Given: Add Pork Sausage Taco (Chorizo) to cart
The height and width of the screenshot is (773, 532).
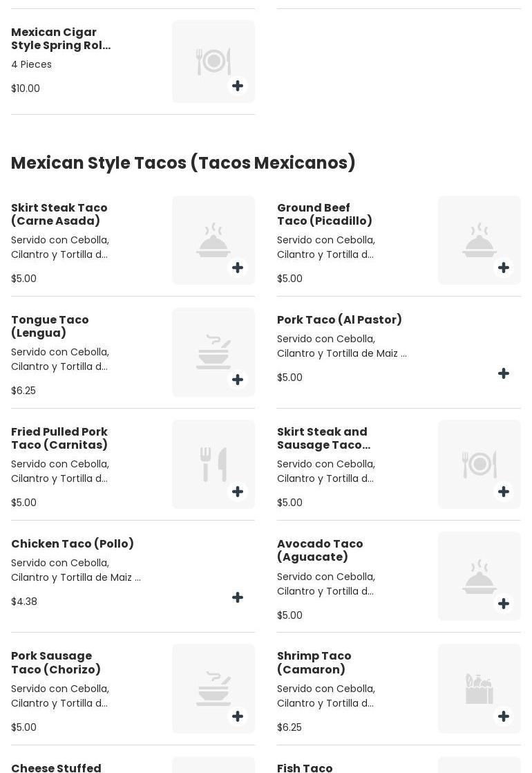Looking at the screenshot, I should (238, 716).
